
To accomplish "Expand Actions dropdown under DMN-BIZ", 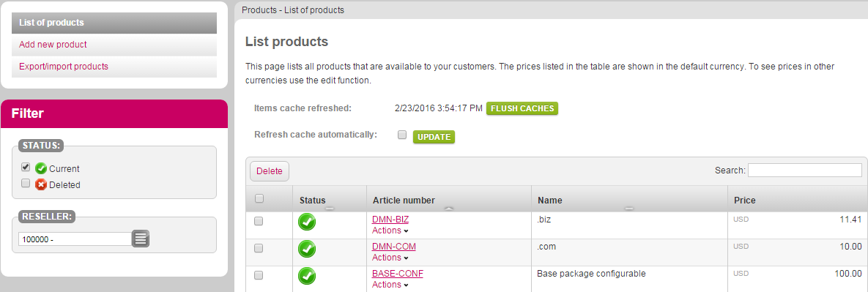I will pyautogui.click(x=390, y=230).
